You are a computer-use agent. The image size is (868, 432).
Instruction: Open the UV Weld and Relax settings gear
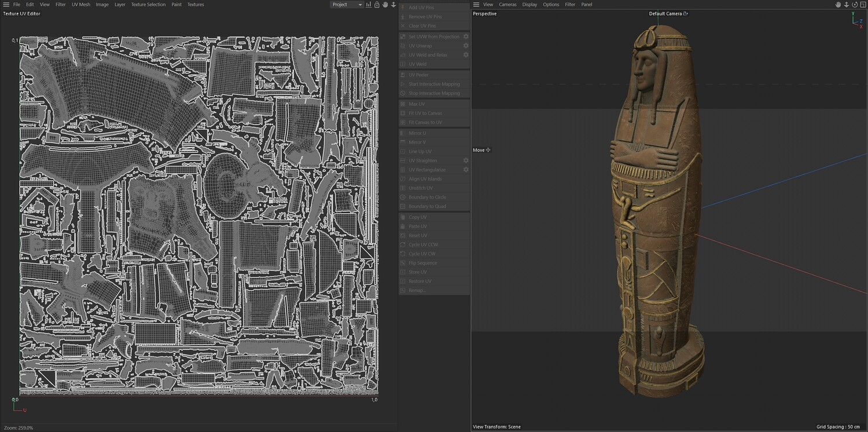click(466, 55)
